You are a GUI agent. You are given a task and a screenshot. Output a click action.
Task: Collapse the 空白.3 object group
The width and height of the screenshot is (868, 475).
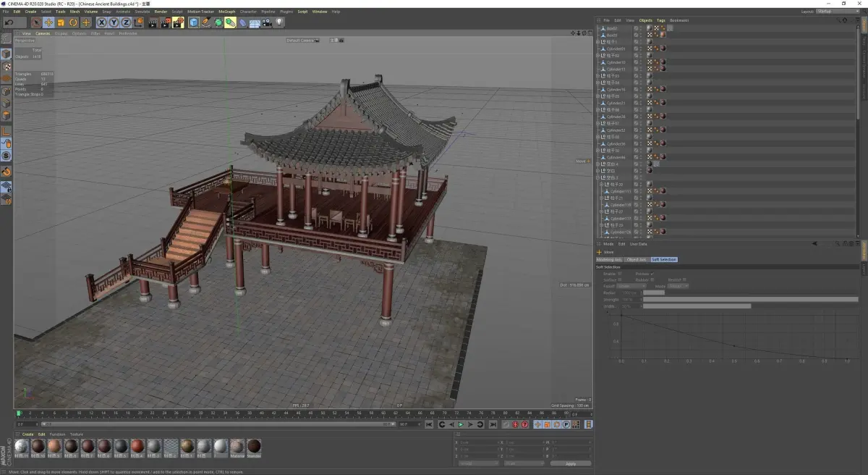pyautogui.click(x=599, y=177)
